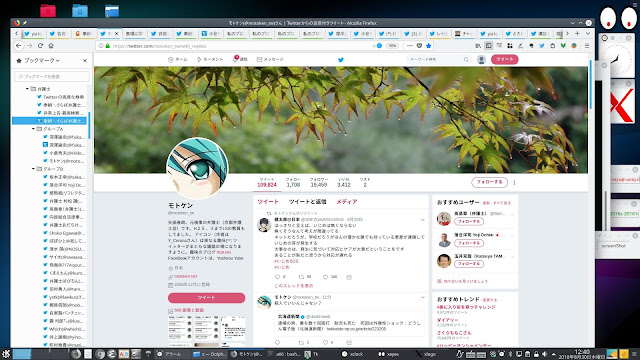Open the Twitterの高度な検索 bookmark
Viewport: 640px width, 360px height.
61,97
